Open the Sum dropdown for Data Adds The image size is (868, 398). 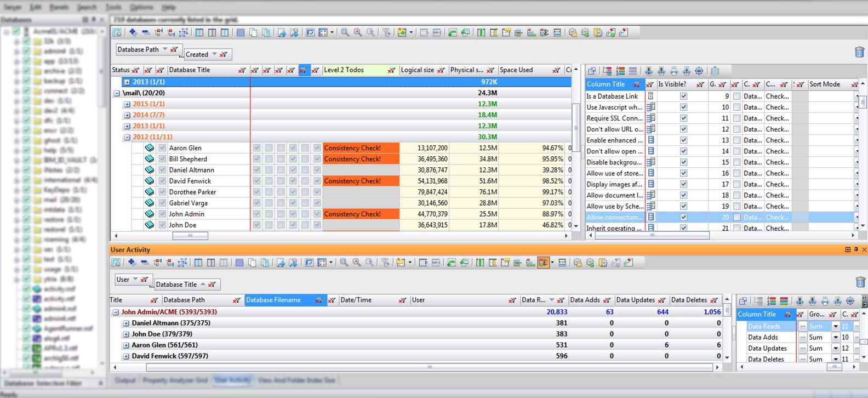click(x=836, y=337)
